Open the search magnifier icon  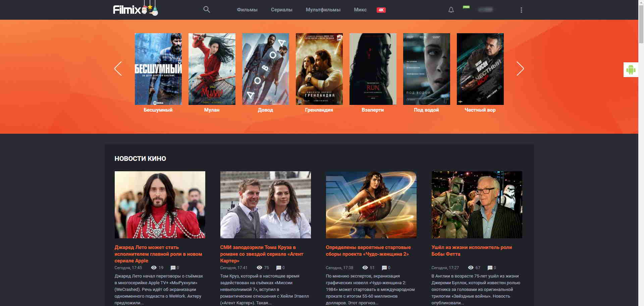tap(207, 10)
